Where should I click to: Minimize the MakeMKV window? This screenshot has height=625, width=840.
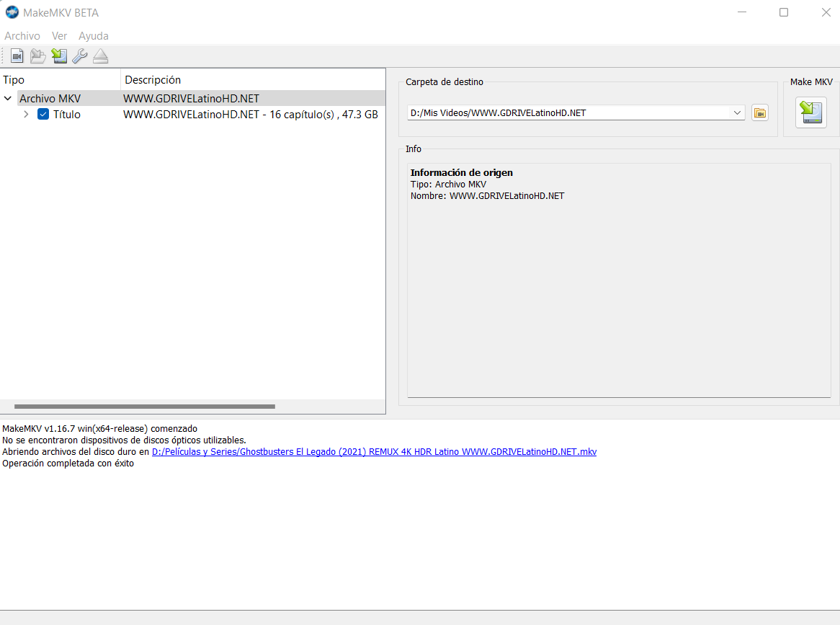[742, 12]
